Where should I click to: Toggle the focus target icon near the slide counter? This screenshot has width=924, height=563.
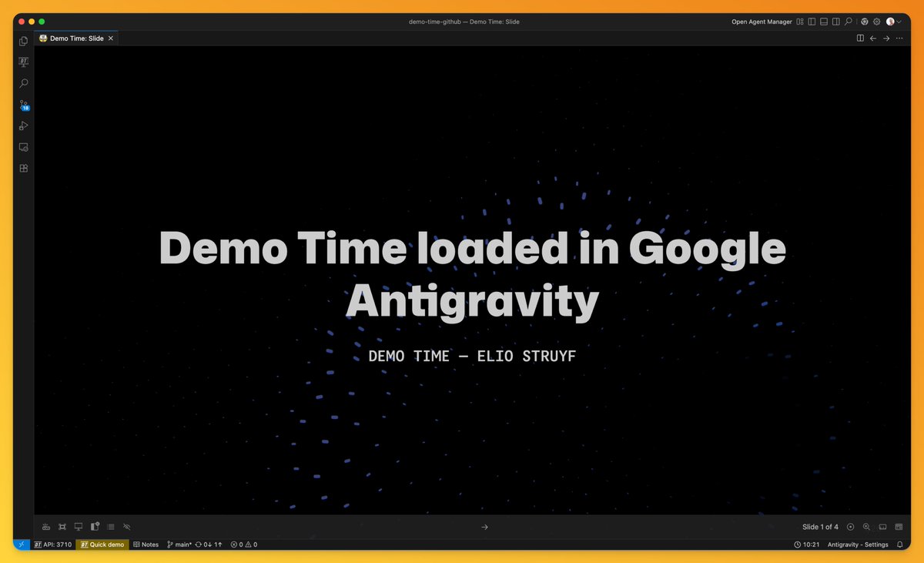tap(850, 527)
